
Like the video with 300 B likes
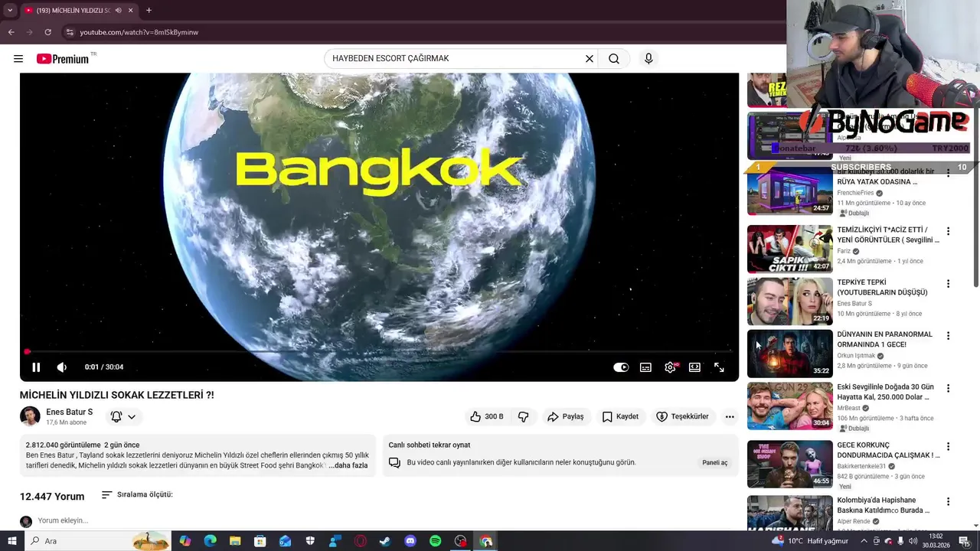click(x=487, y=416)
